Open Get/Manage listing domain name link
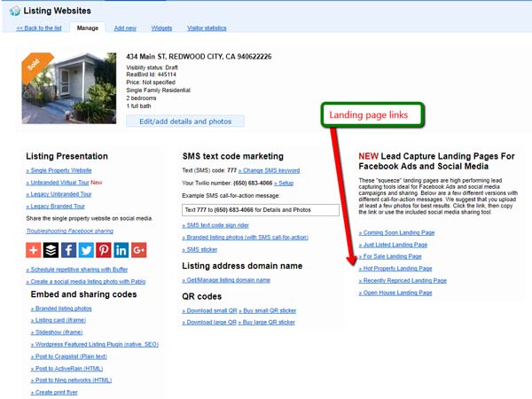Screen dimensions: 532x399 (229, 280)
